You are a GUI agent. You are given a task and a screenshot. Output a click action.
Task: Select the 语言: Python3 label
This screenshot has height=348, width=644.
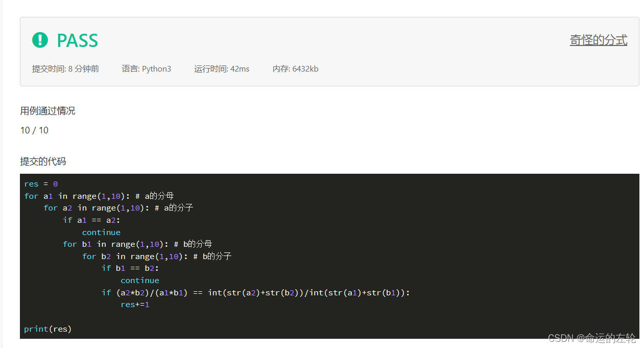coord(147,68)
